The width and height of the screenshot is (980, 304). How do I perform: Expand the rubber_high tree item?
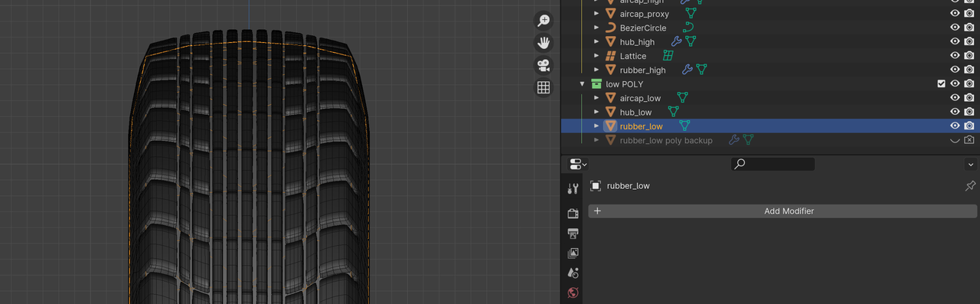[596, 70]
